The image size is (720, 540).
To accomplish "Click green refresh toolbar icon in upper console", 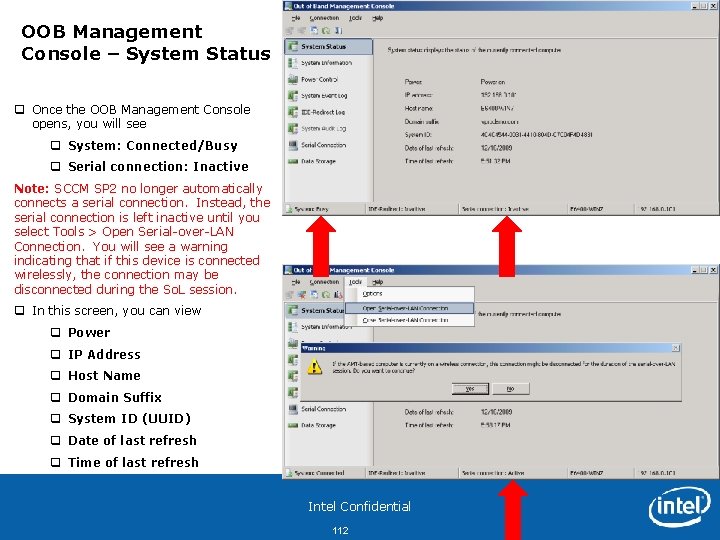I will (326, 31).
